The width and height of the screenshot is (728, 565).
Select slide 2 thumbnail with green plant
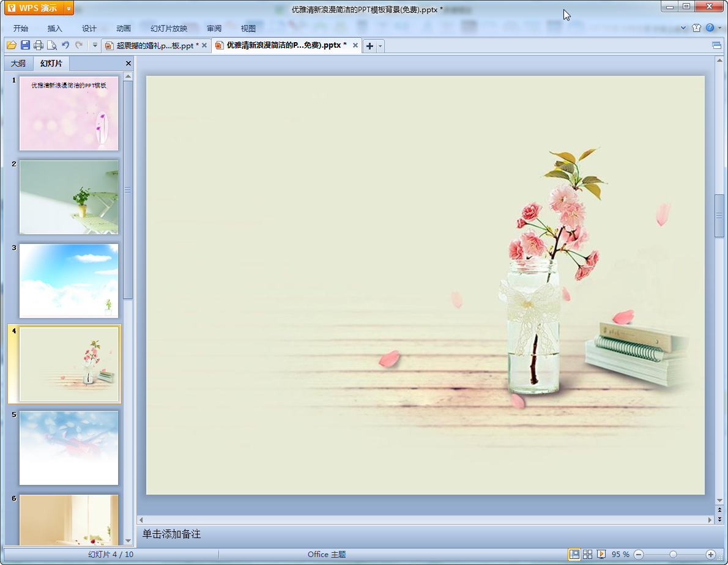click(x=69, y=197)
